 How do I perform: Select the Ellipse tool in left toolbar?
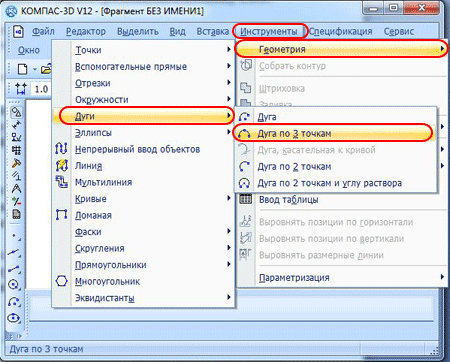tap(14, 318)
